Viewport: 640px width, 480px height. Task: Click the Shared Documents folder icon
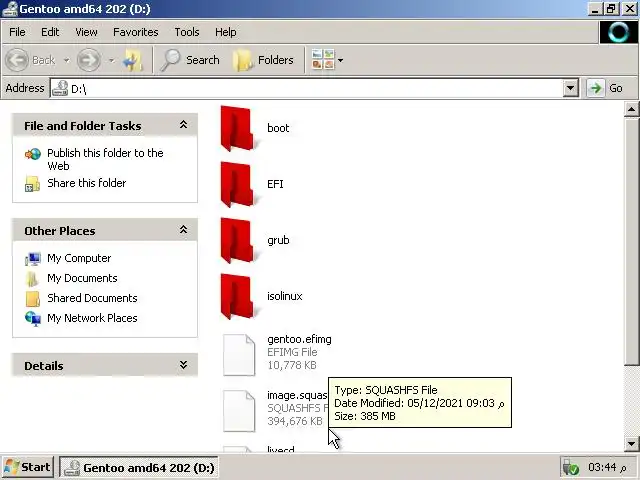[x=33, y=299]
